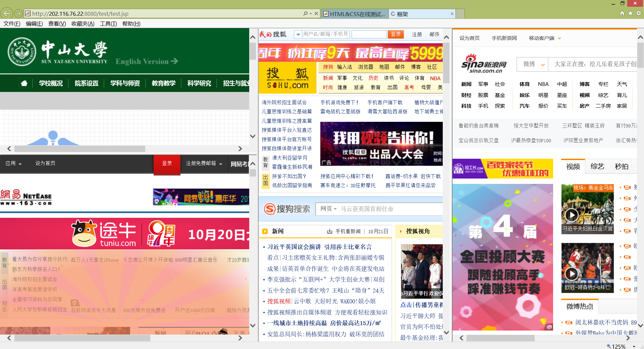Open the 文件(F) menu
The image size is (644, 349).
[12, 23]
